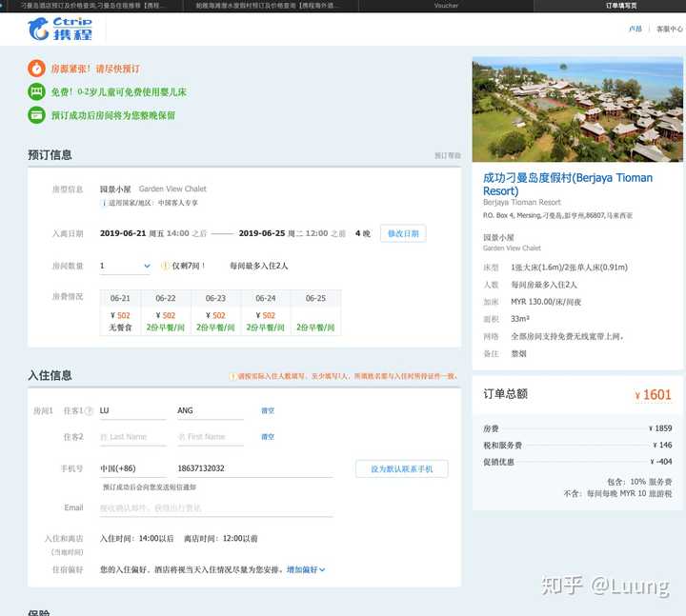The width and height of the screenshot is (686, 616).
Task: Switch to the first 刁曼岛酒店预订 browser tab
Action: tap(92, 6)
